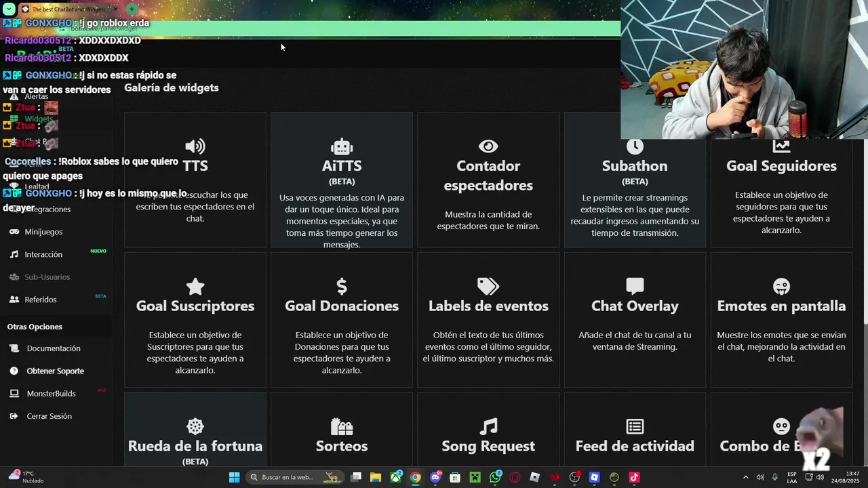Click the speech bubble icon on Chat Overlay
The width and height of the screenshot is (868, 488).
pyautogui.click(x=635, y=286)
